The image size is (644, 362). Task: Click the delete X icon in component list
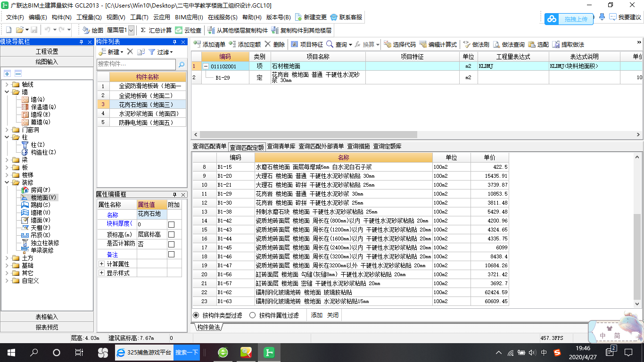tap(130, 52)
